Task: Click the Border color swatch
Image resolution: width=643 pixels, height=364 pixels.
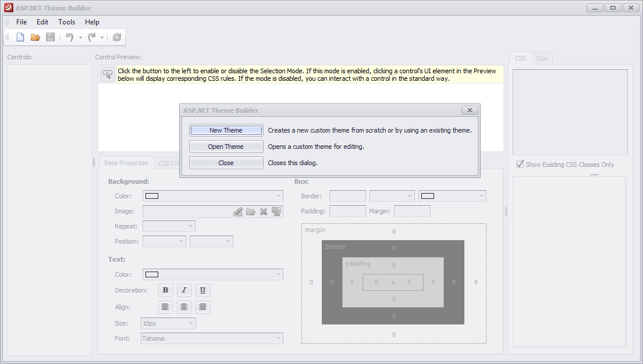Action: pyautogui.click(x=428, y=196)
